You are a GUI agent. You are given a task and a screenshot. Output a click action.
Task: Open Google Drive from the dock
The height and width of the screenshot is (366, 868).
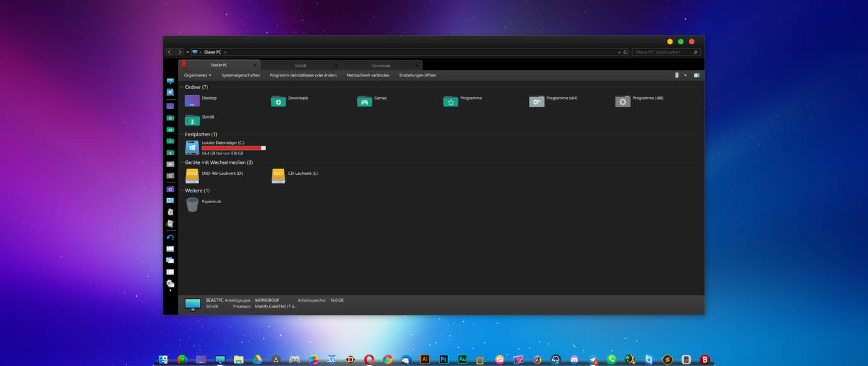click(257, 359)
